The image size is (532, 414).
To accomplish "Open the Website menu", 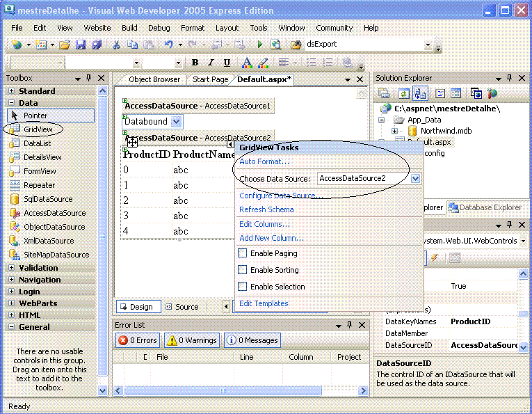I will (x=97, y=28).
